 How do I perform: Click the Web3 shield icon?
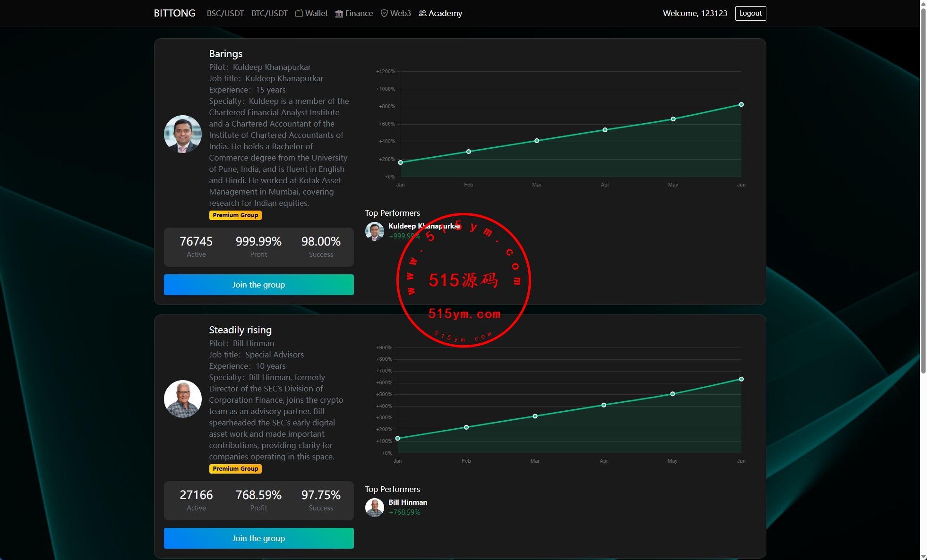384,13
